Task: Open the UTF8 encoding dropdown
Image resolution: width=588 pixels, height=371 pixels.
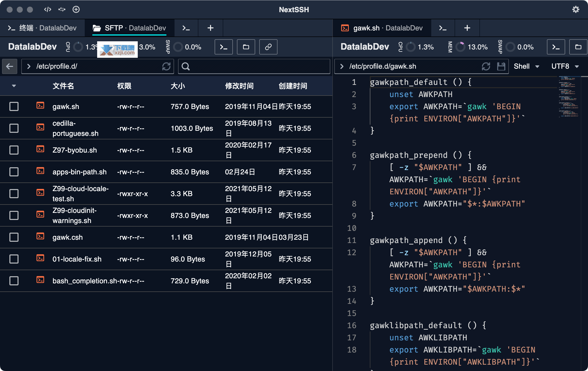Action: [x=565, y=66]
